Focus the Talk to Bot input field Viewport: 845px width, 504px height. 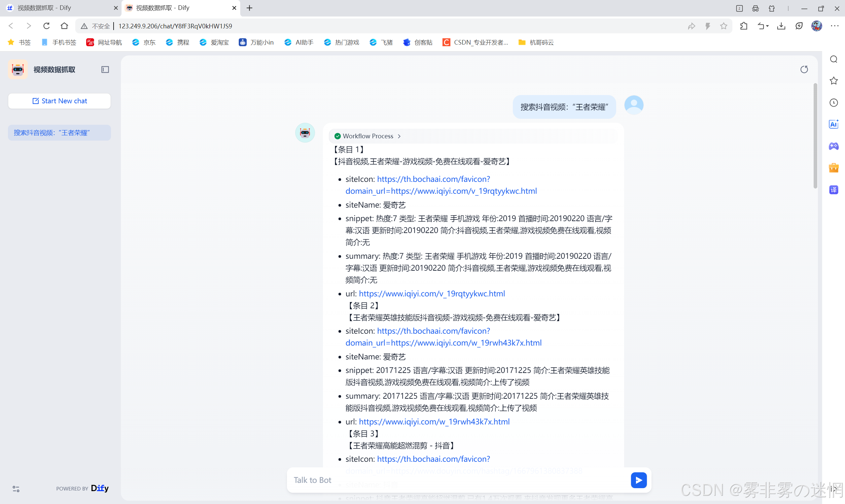click(459, 480)
